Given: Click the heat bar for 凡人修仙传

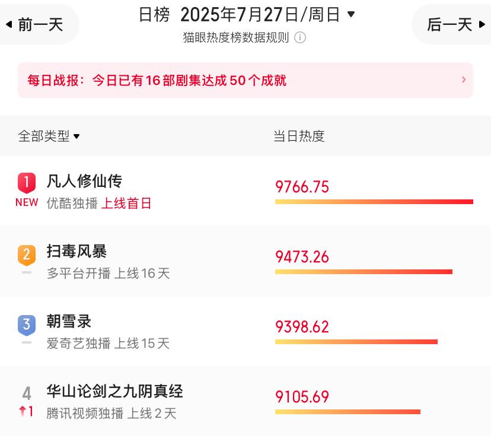Looking at the screenshot, I should (x=374, y=202).
